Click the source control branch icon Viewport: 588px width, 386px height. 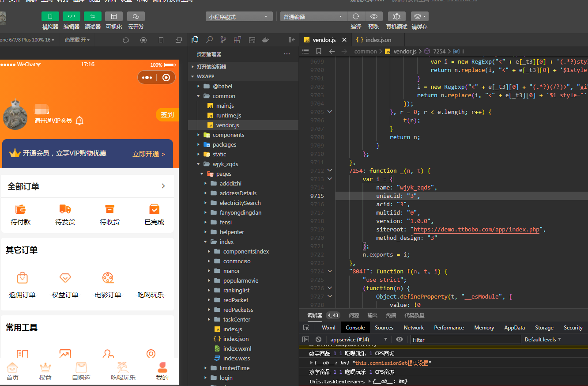[x=223, y=39]
